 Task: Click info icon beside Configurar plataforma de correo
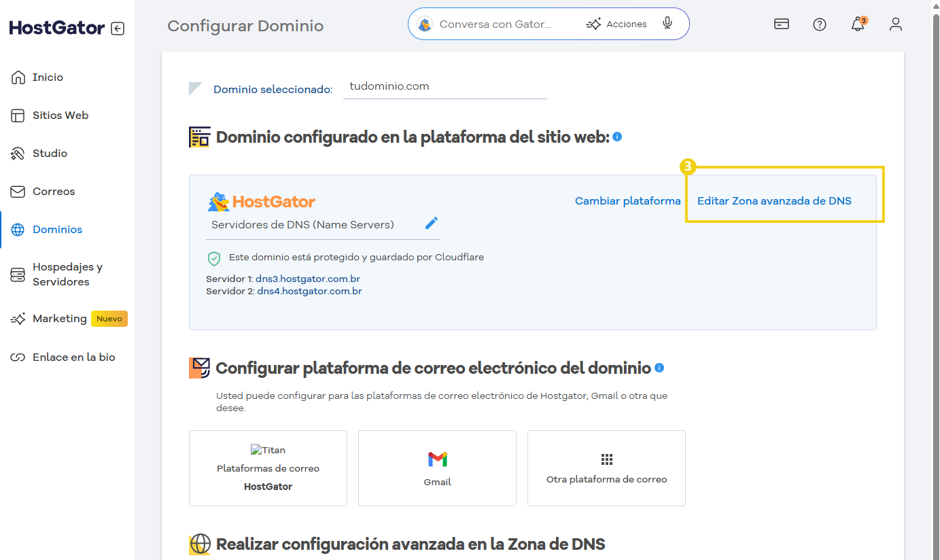coord(659,368)
